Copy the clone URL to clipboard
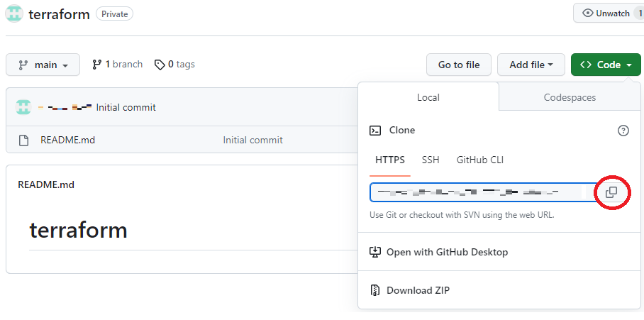 click(x=611, y=192)
